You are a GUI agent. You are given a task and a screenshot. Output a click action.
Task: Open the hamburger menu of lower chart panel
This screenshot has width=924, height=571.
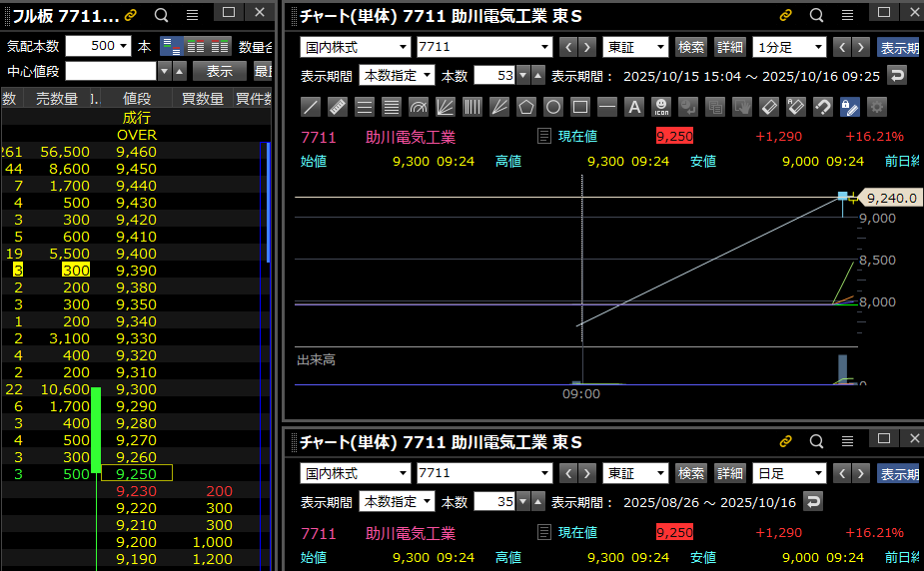(847, 441)
